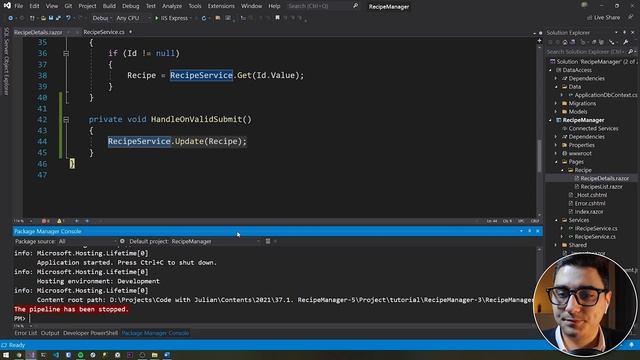Open the Default project RecipeManager dropdown
The height and width of the screenshot is (360, 640).
click(x=215, y=242)
